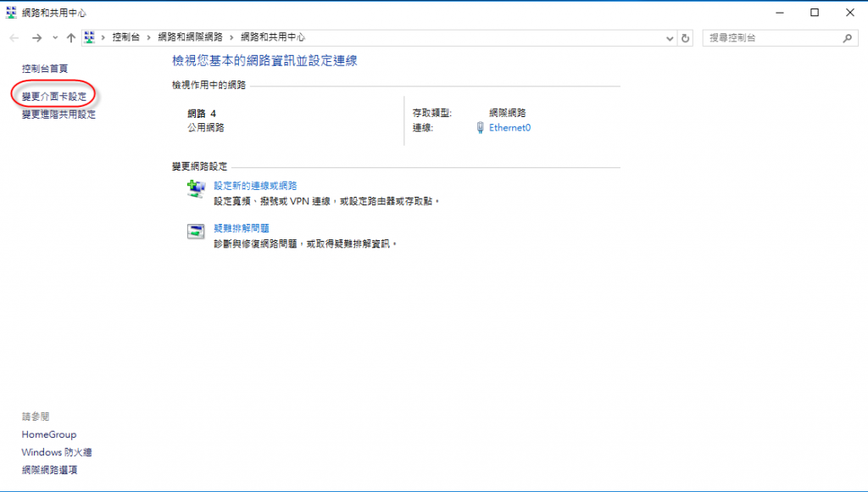868x492 pixels.
Task: Click the magnifier icon in search box
Action: 846,38
